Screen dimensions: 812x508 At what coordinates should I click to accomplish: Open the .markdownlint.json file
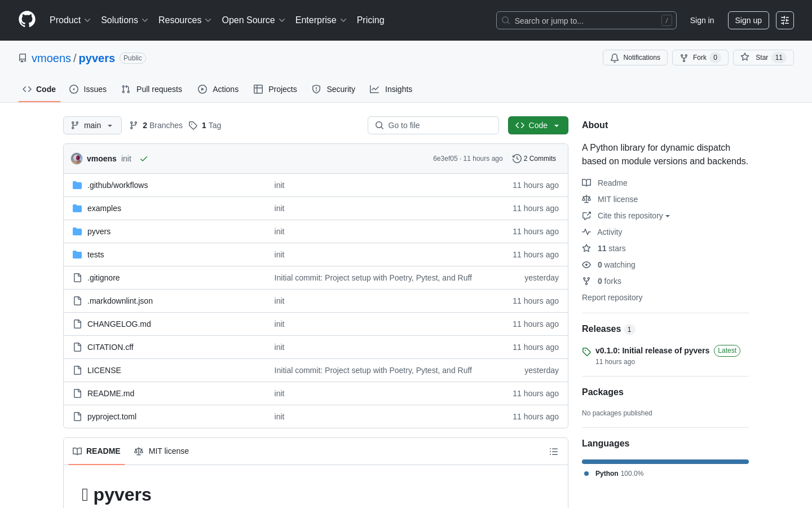tap(120, 301)
